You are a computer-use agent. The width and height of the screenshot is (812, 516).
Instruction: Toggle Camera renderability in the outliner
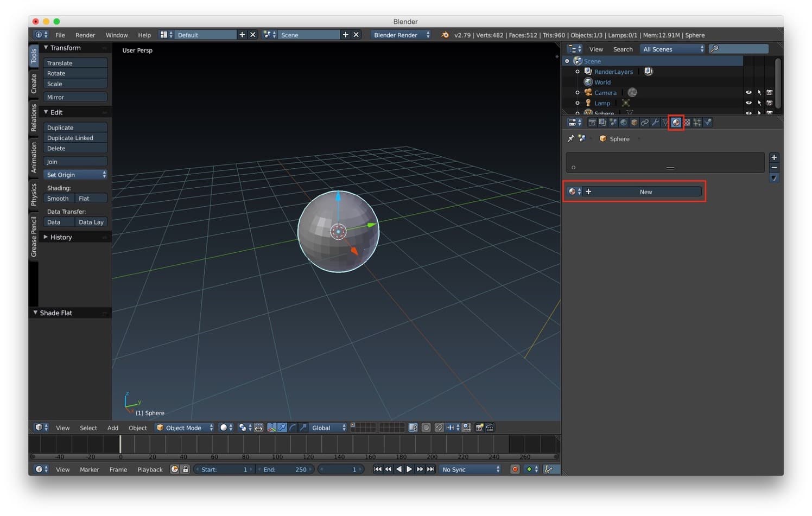click(x=769, y=93)
